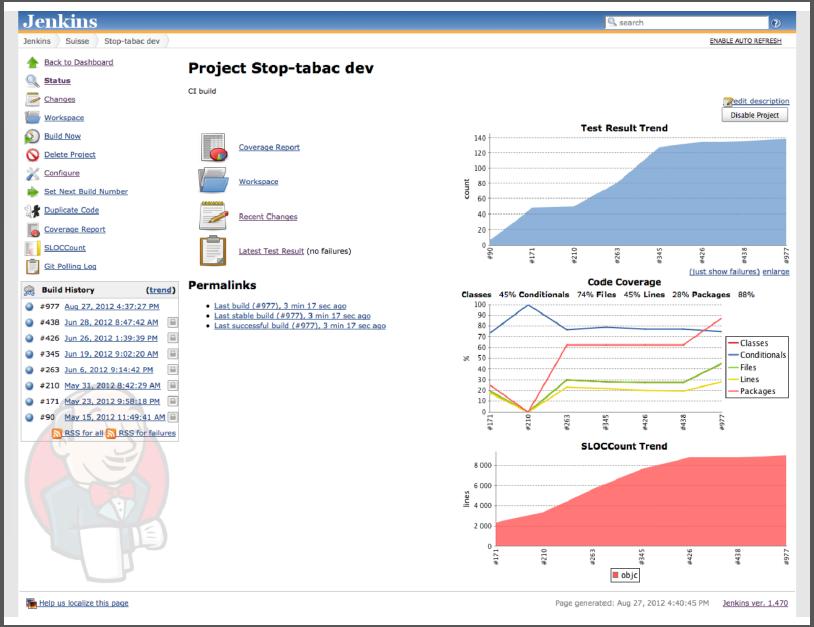The height and width of the screenshot is (627, 814).
Task: Click the Configure tools icon
Action: point(33,173)
